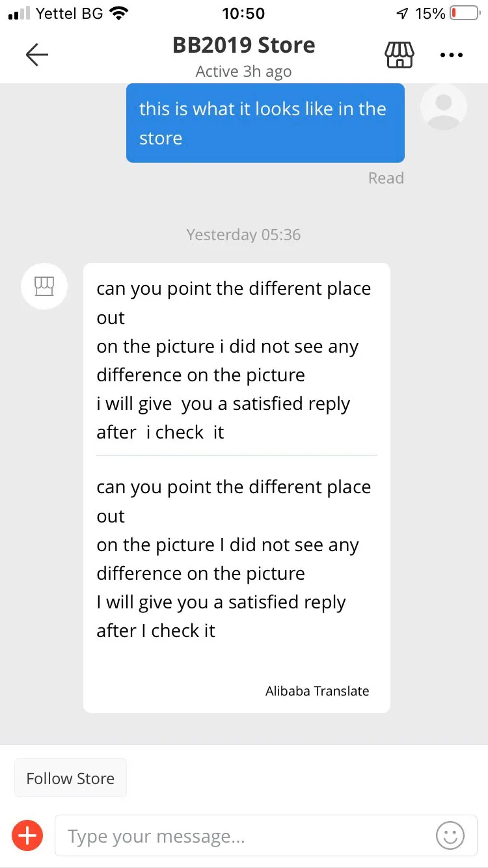The image size is (488, 868).
Task: Tap the Wi-Fi icon in the status bar
Action: point(119,13)
